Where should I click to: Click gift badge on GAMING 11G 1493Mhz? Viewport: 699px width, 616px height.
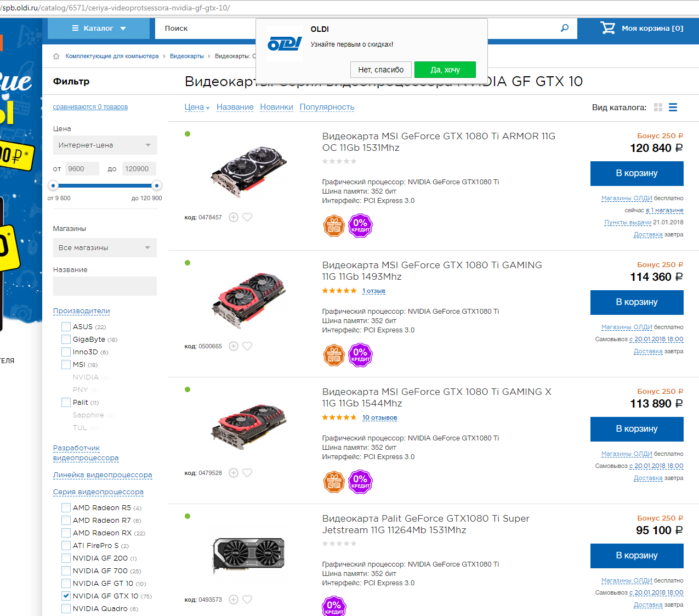click(334, 355)
